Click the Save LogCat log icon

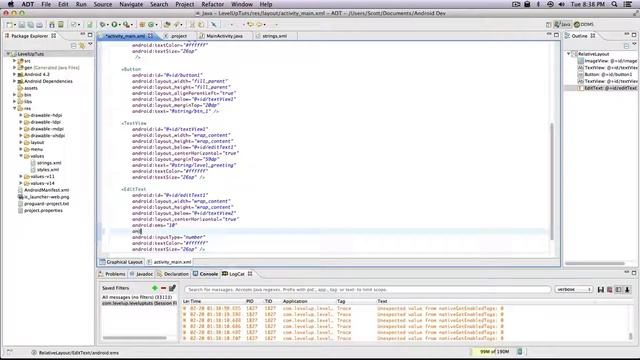point(600,289)
